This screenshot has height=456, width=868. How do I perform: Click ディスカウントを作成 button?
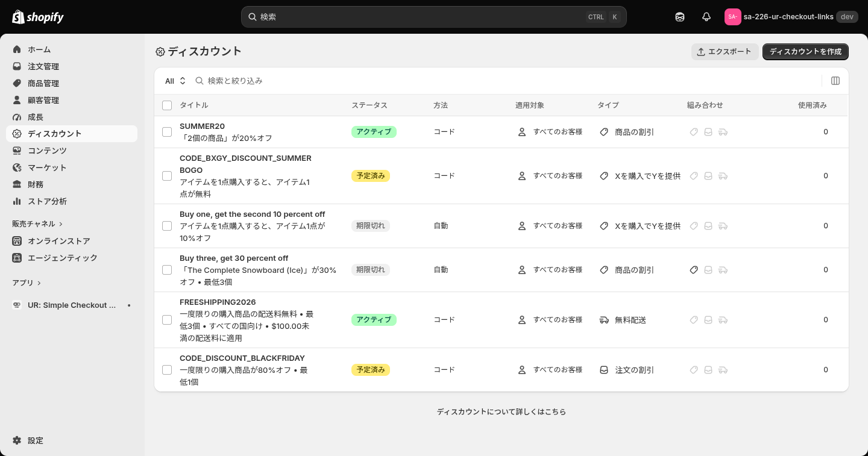(x=805, y=52)
